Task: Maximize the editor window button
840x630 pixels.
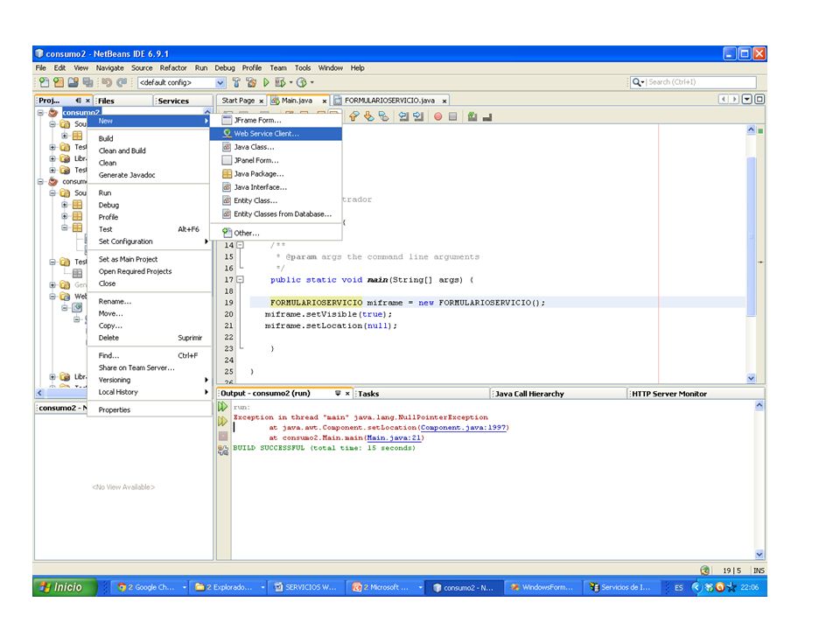Action: pyautogui.click(x=759, y=99)
